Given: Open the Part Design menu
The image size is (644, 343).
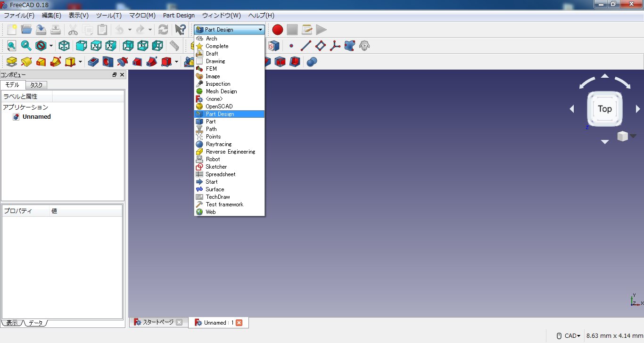Looking at the screenshot, I should pyautogui.click(x=179, y=15).
